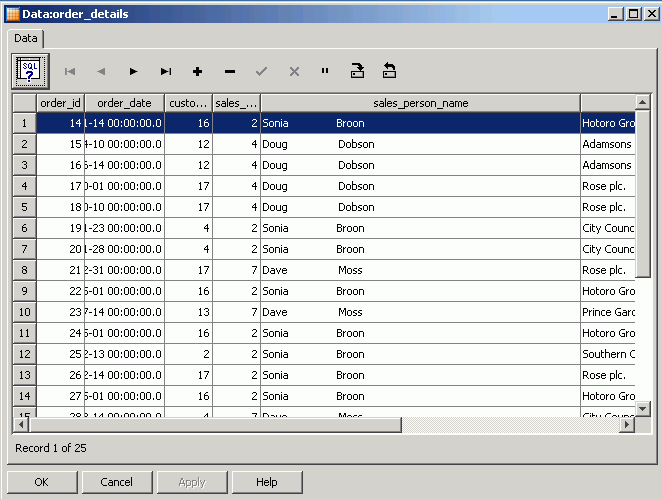The height and width of the screenshot is (499, 662).
Task: Click order_date cell in row 3
Action: point(124,165)
